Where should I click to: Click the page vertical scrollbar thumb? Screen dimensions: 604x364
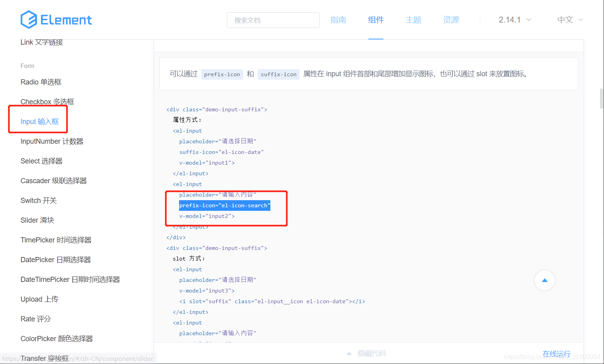(602, 98)
